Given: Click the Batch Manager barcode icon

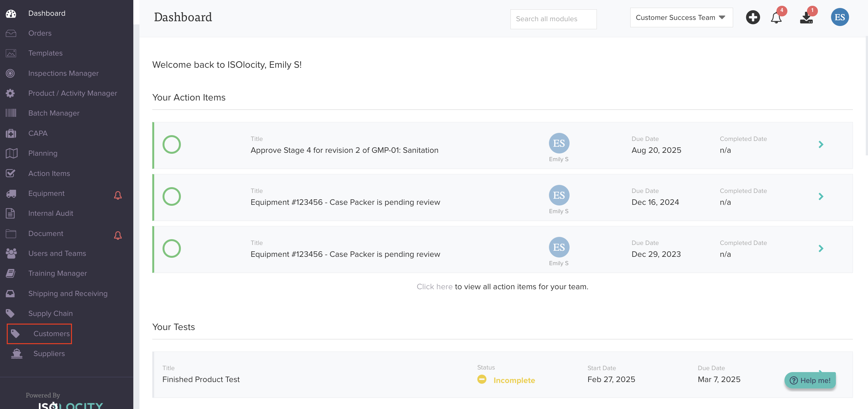Looking at the screenshot, I should [11, 113].
